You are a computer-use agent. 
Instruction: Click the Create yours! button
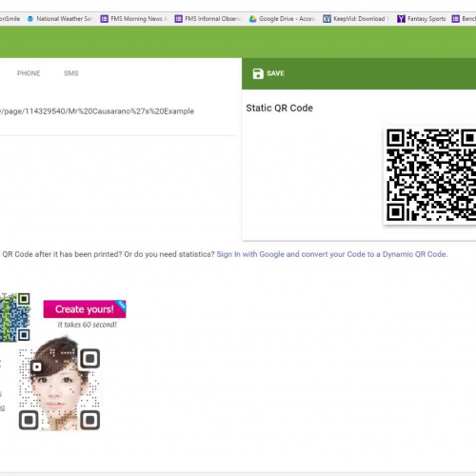click(x=85, y=308)
